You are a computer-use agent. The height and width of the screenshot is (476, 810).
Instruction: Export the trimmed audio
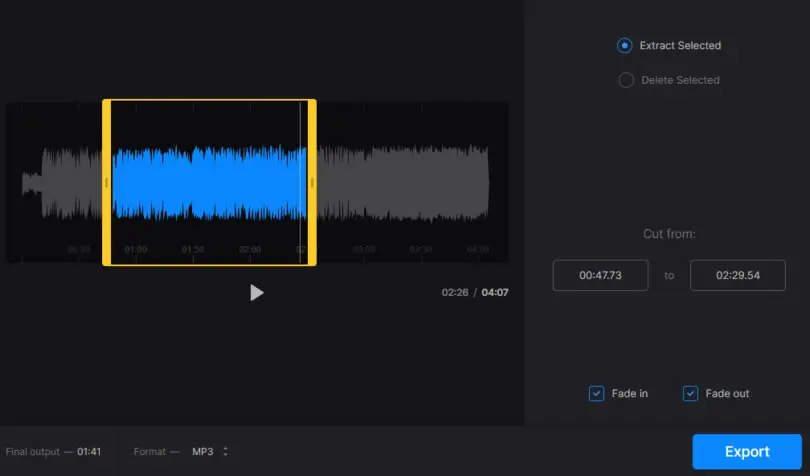[747, 452]
